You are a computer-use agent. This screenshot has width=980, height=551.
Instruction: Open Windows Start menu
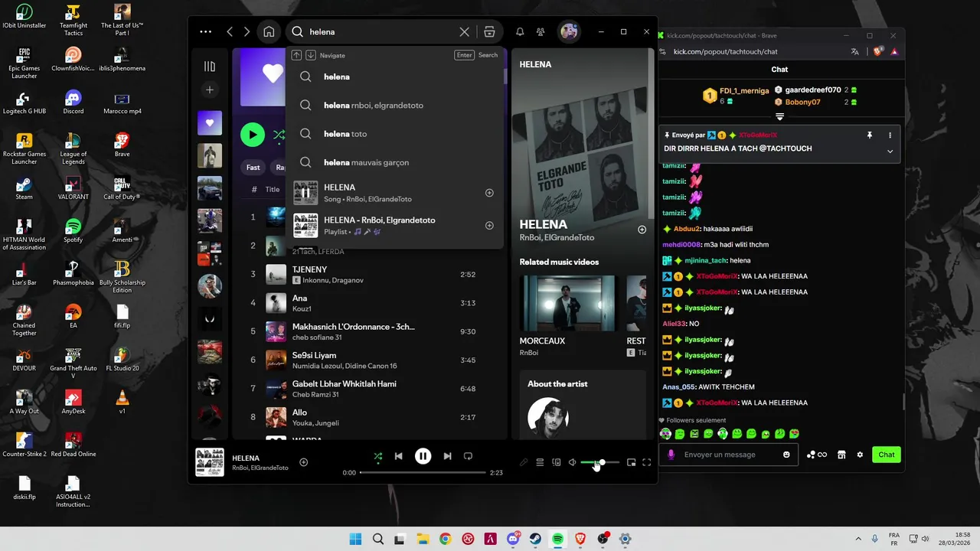(x=355, y=539)
